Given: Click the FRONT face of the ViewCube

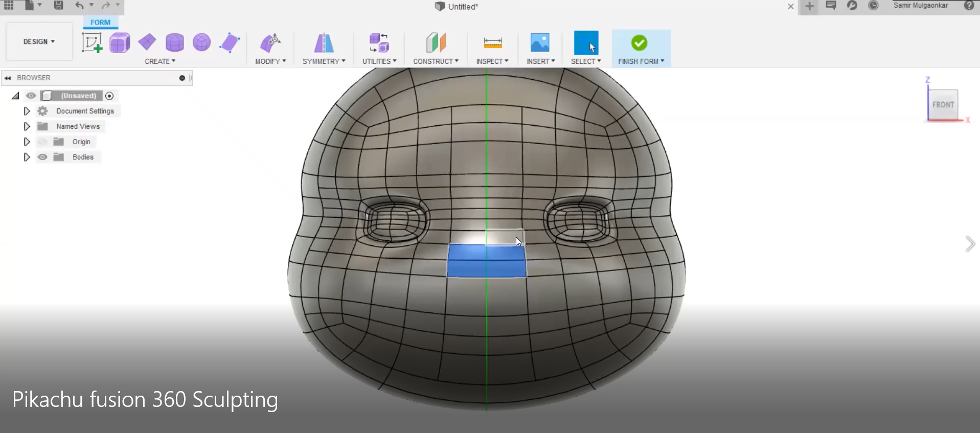Looking at the screenshot, I should 943,104.
